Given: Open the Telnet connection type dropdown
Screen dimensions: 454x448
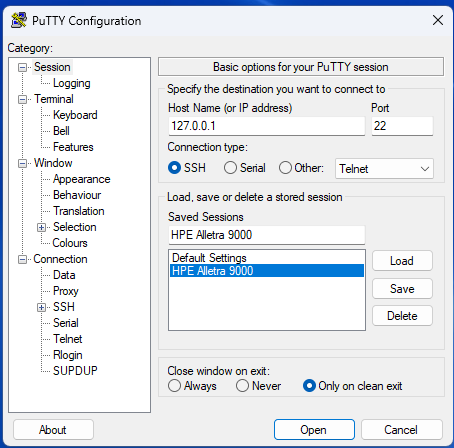Looking at the screenshot, I should pyautogui.click(x=384, y=169).
